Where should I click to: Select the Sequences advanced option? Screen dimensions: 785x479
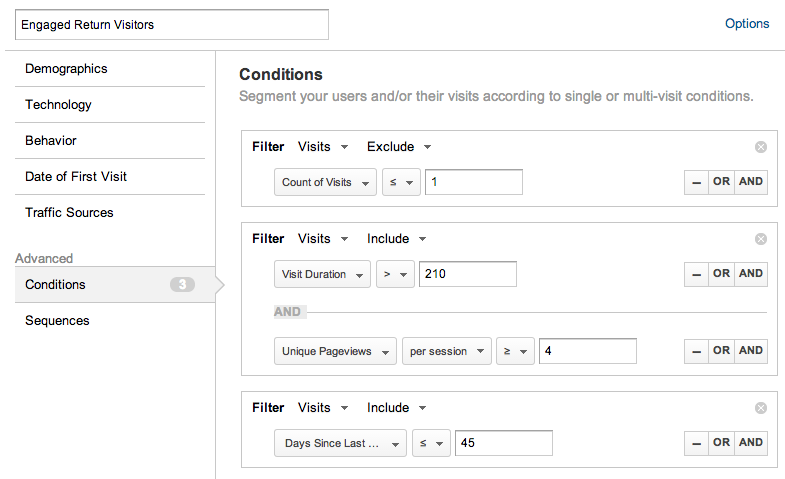click(57, 321)
